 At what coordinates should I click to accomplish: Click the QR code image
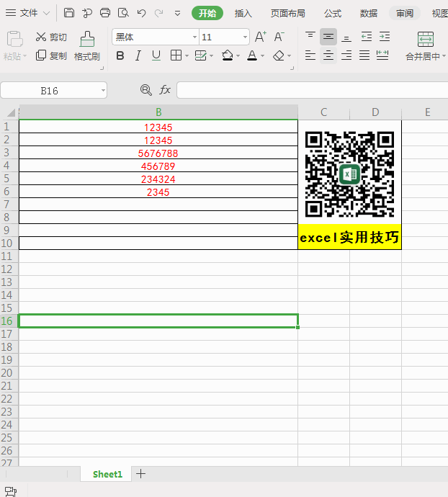pos(350,174)
